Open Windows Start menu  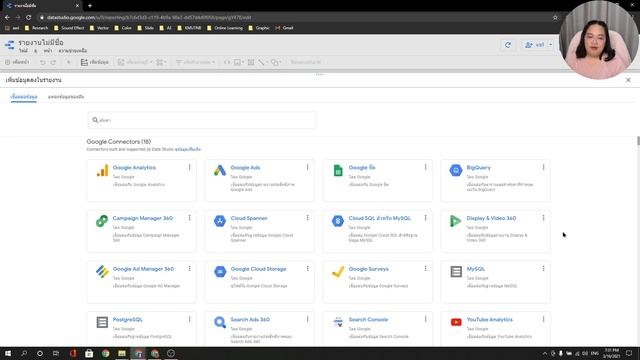(x=8, y=353)
